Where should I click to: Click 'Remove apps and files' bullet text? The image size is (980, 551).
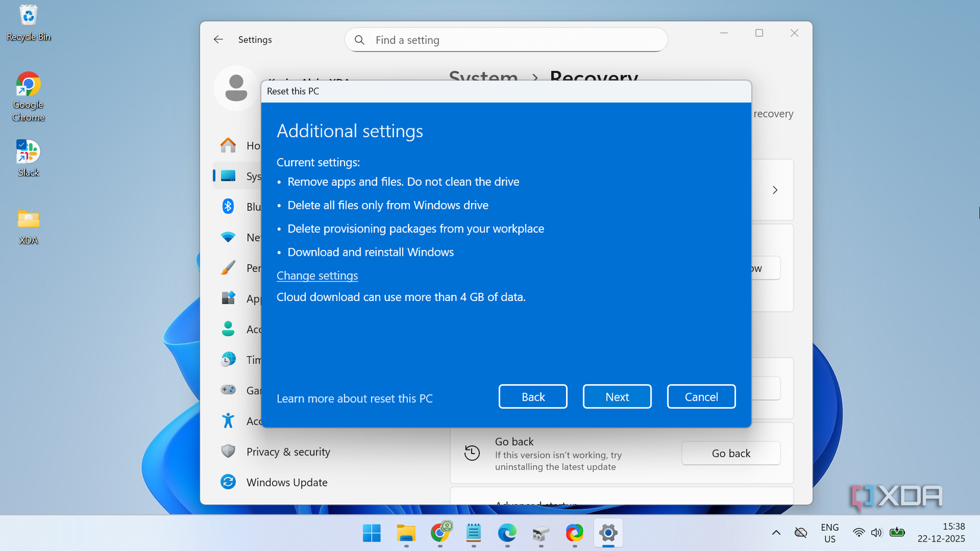(403, 182)
